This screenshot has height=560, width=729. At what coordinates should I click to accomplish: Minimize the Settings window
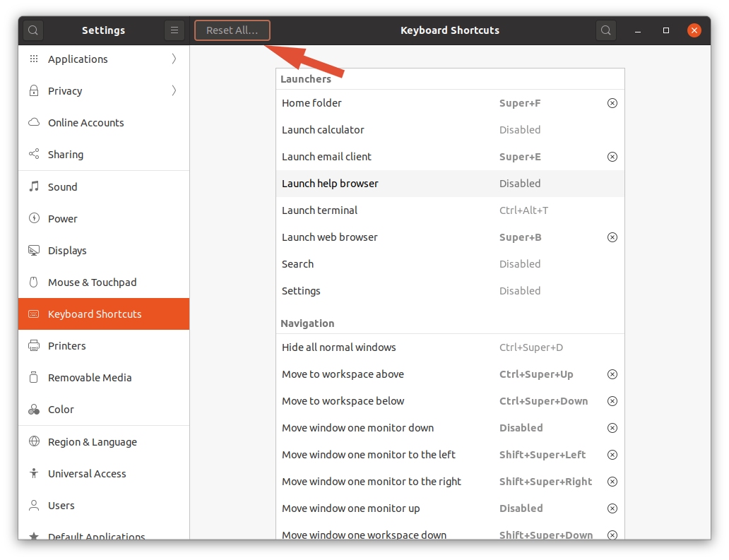click(x=638, y=30)
